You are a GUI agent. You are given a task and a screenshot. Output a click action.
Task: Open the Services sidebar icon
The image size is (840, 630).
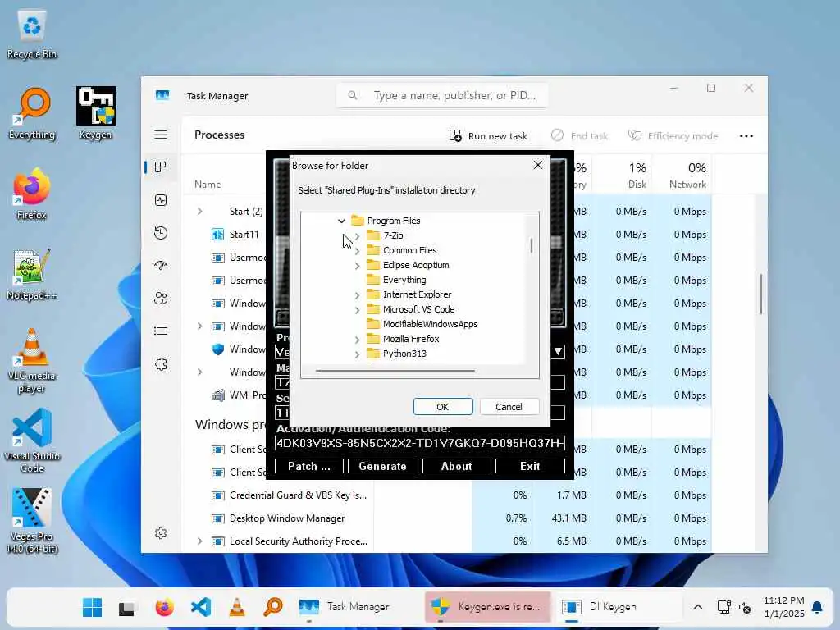161,364
